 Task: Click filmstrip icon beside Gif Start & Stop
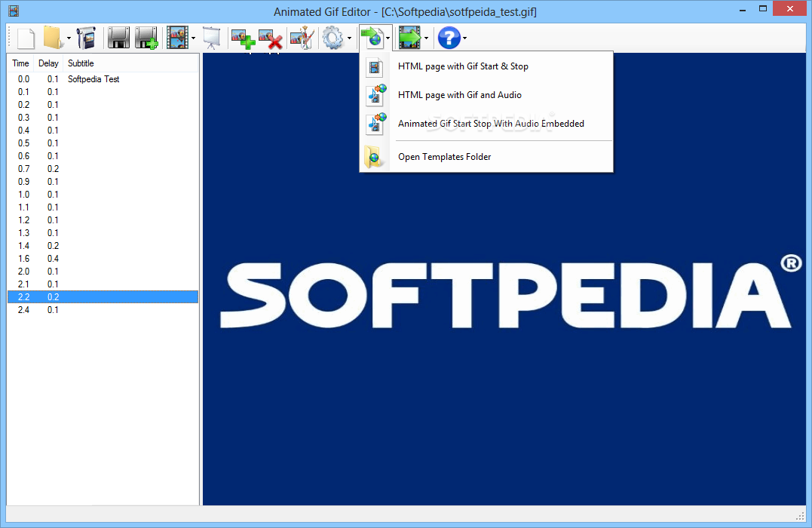pyautogui.click(x=375, y=67)
